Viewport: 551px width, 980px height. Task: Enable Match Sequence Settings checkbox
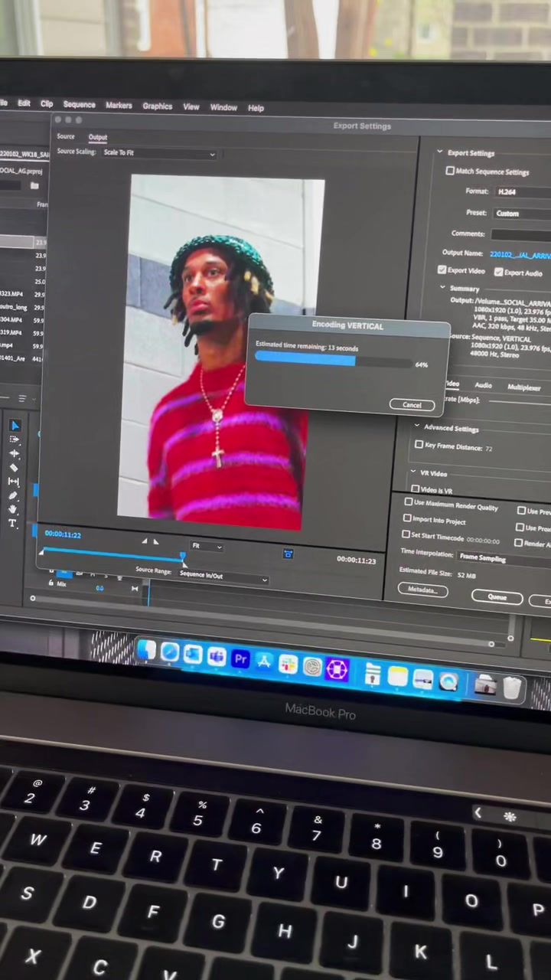pyautogui.click(x=450, y=171)
